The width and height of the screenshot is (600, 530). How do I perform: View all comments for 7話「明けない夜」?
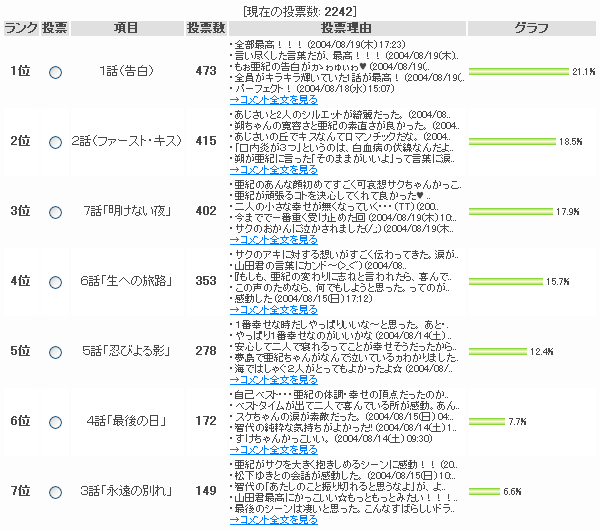pyautogui.click(x=274, y=240)
